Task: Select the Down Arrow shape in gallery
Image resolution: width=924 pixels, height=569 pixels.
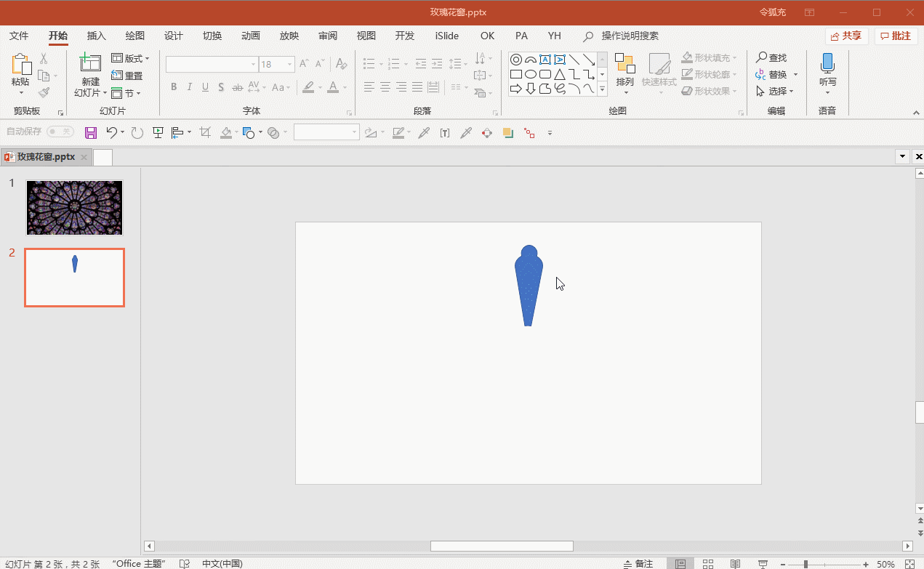Action: click(531, 89)
